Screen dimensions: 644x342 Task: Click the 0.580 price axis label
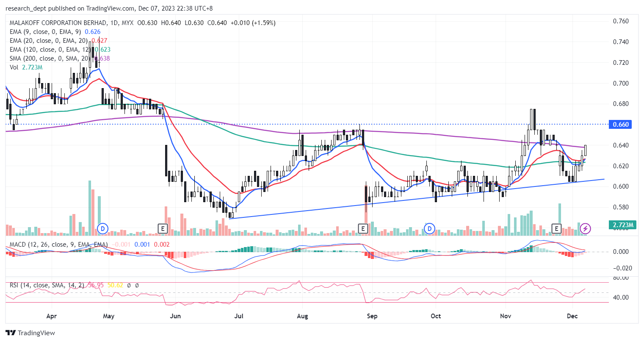tap(621, 207)
